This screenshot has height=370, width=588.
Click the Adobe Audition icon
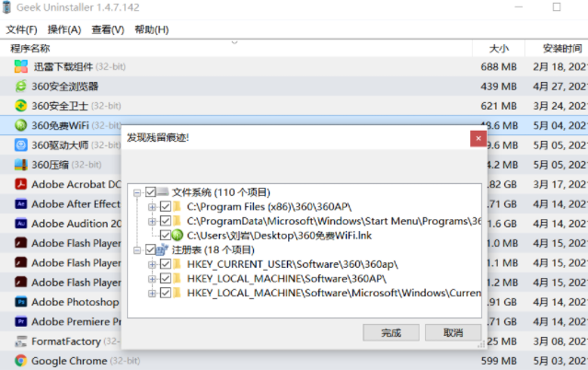pyautogui.click(x=21, y=224)
